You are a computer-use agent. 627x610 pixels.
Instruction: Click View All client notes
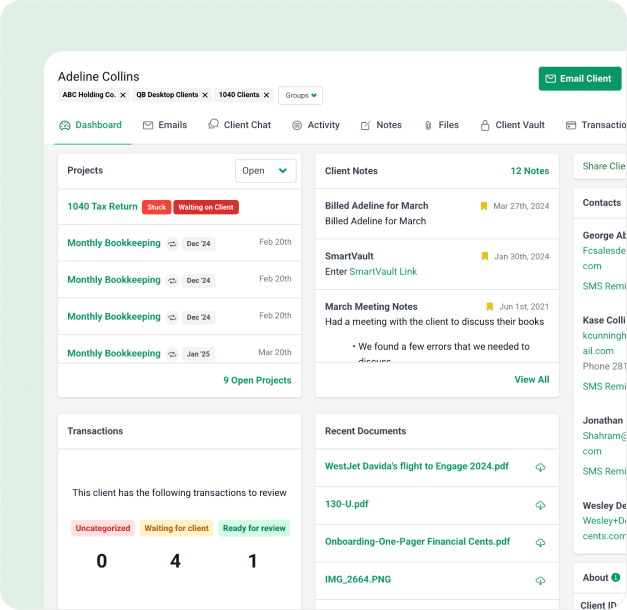coord(531,380)
